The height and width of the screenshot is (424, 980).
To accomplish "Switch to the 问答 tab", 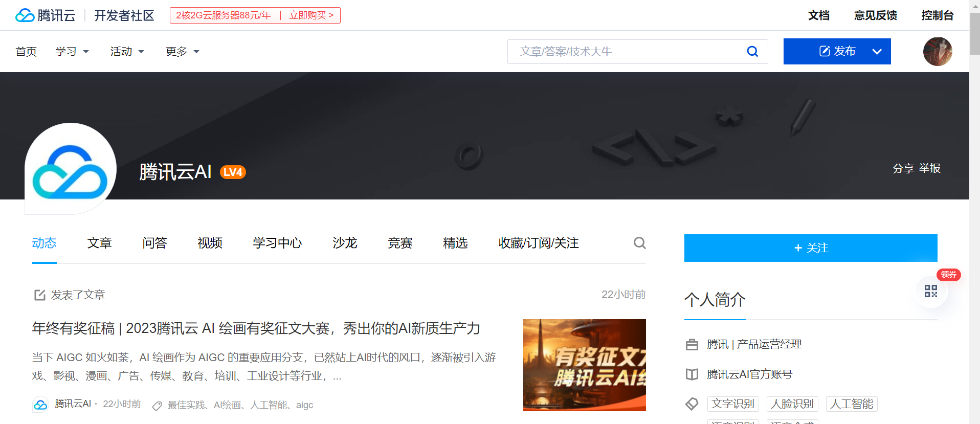I will pos(155,243).
